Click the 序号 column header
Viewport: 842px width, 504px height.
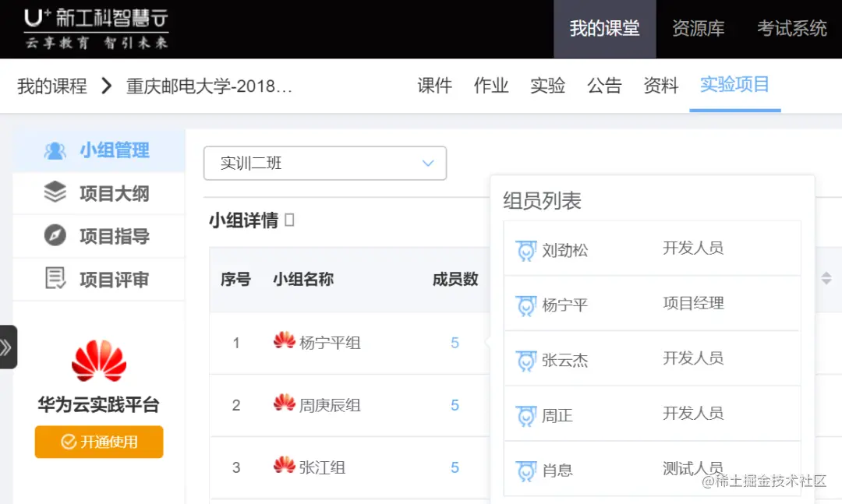pos(235,279)
